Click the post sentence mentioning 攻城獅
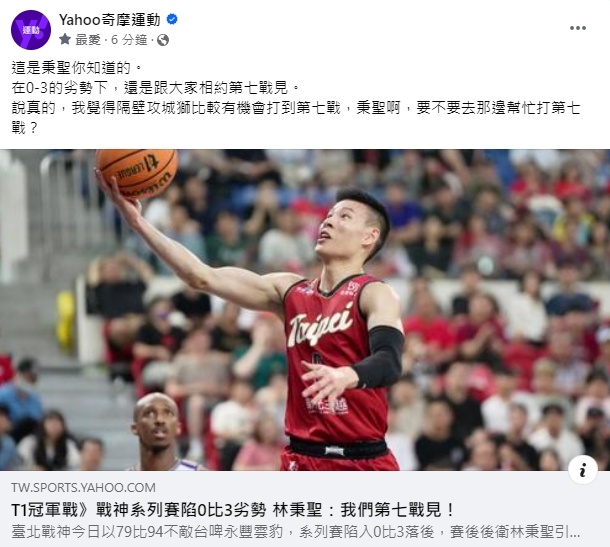This screenshot has height=547, width=610. tap(296, 117)
